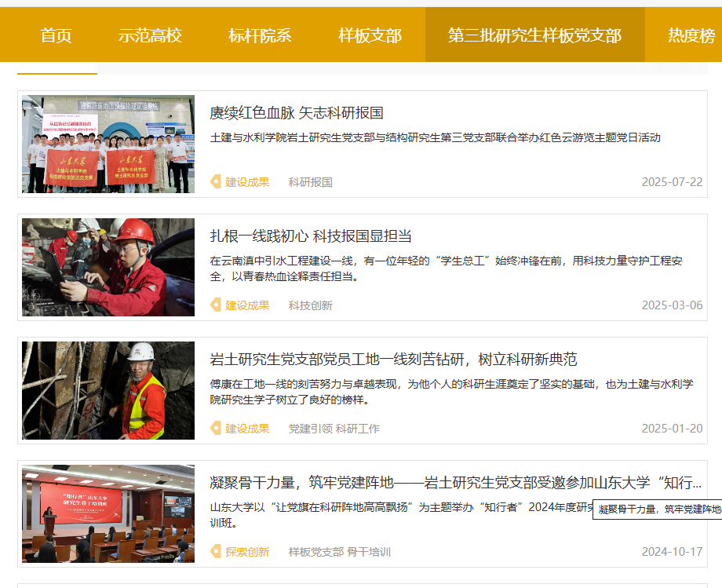Viewport: 722px width, 588px height.
Task: Click tag icon beside 探索创新 label
Action: click(216, 552)
